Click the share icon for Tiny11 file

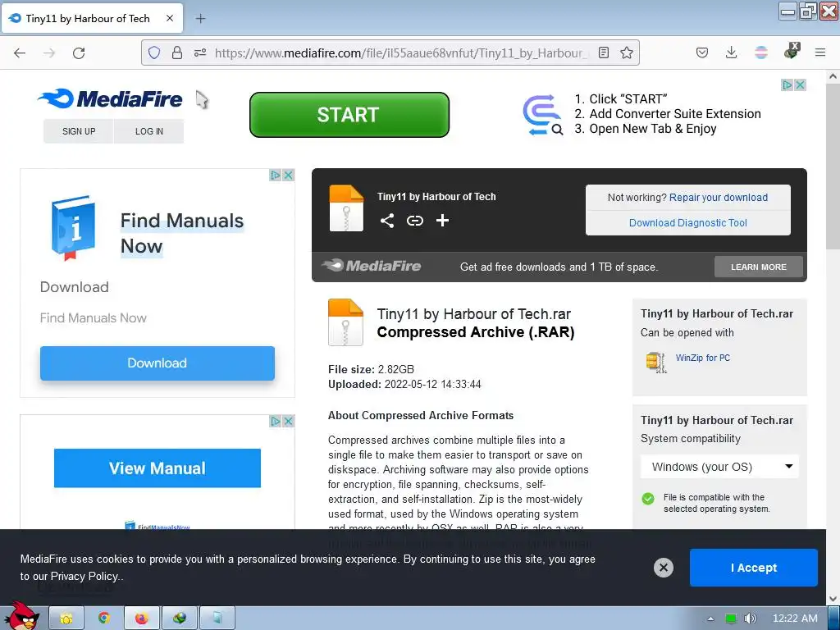tap(387, 220)
